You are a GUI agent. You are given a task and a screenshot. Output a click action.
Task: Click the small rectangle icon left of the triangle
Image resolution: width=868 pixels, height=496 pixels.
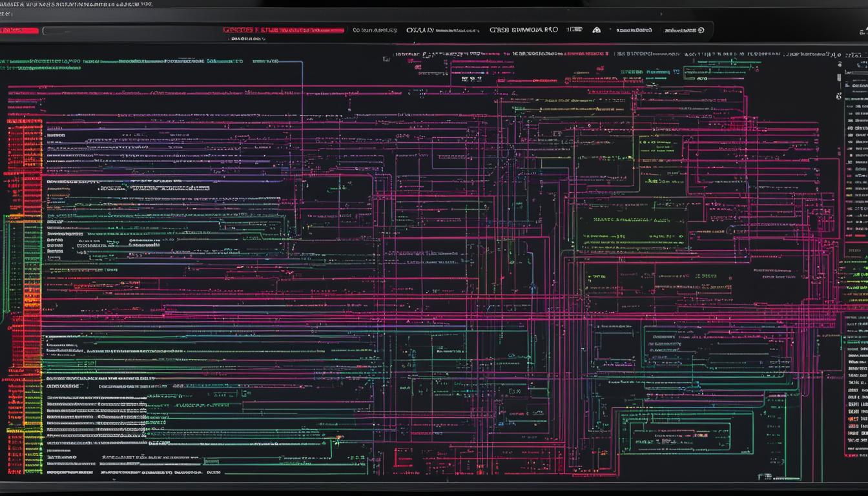coord(577,30)
